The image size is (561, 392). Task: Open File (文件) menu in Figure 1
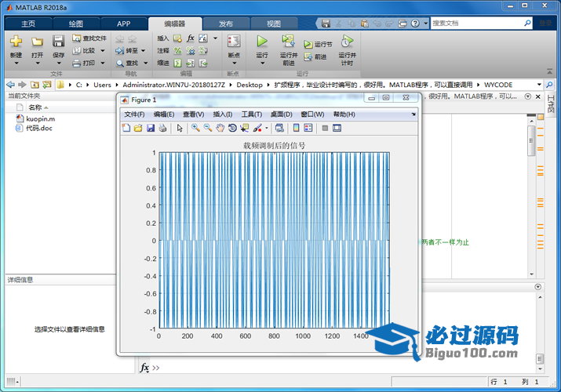pyautogui.click(x=134, y=114)
